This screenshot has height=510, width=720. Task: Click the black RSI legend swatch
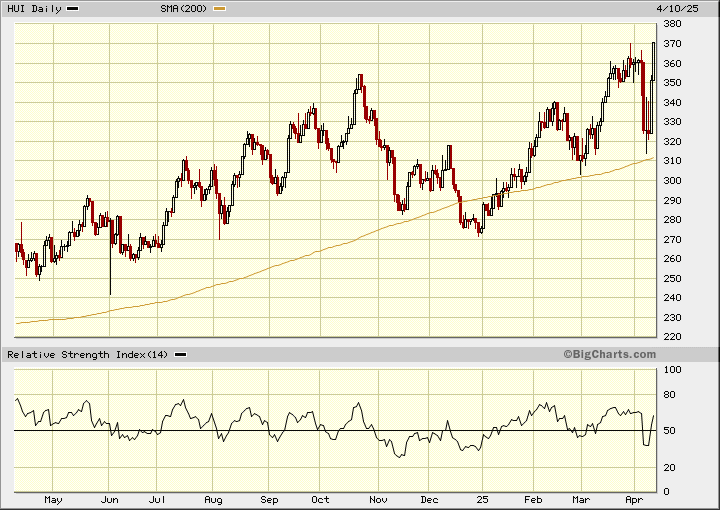[181, 354]
